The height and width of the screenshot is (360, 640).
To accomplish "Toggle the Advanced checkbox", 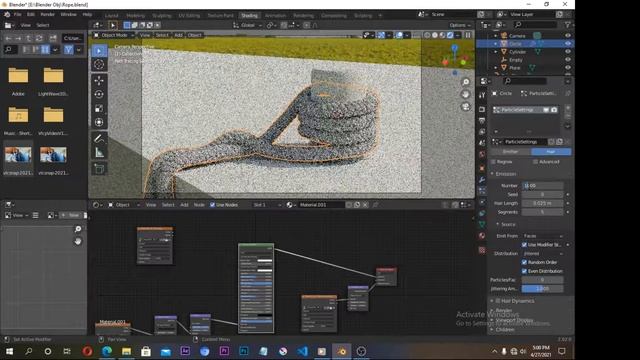I will point(536,162).
